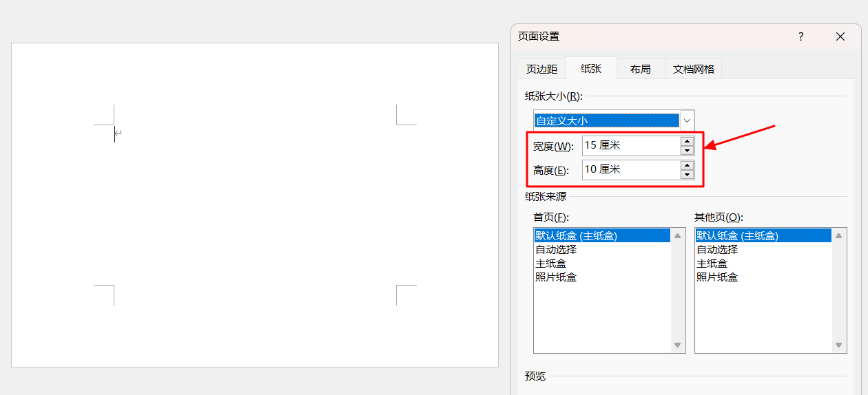
Task: Click the 高度 input field
Action: (x=631, y=169)
